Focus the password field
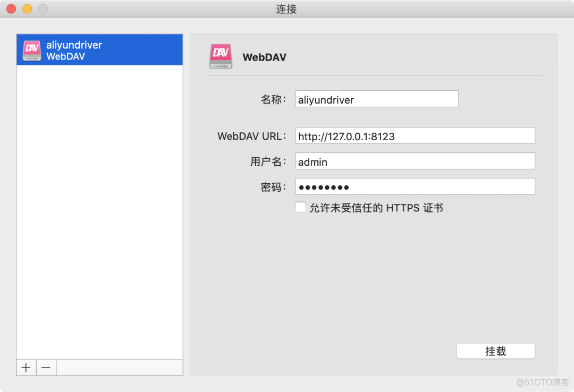This screenshot has height=392, width=574. [415, 186]
